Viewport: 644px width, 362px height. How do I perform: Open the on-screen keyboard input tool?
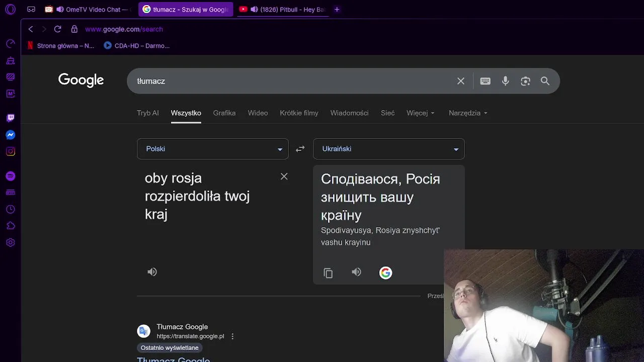pyautogui.click(x=485, y=81)
